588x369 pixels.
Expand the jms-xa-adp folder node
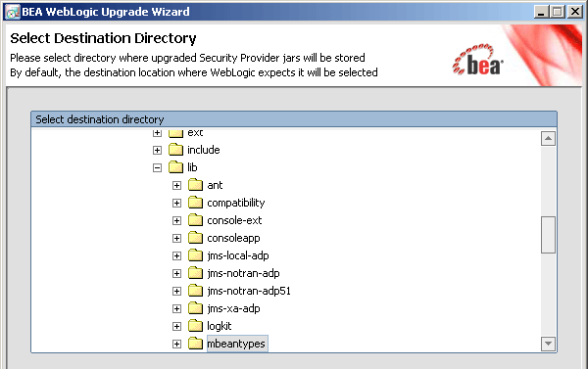177,308
